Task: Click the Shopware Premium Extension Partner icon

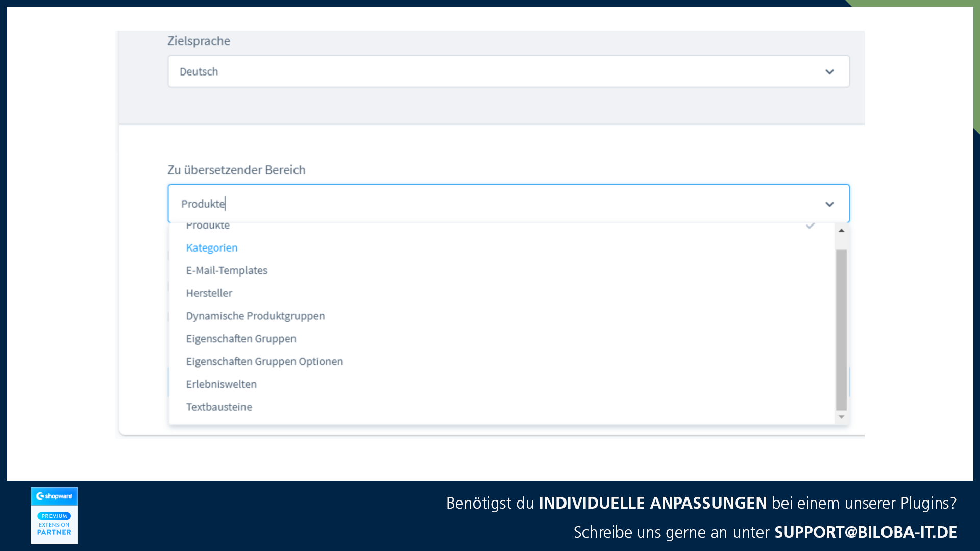Action: (x=53, y=514)
